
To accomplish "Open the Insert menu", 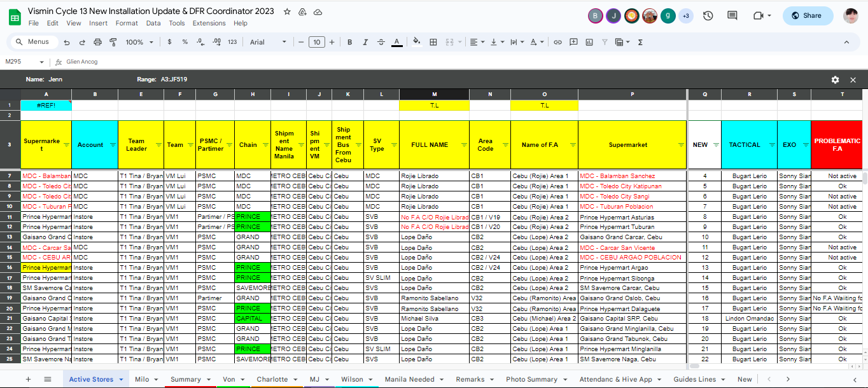I will [x=99, y=23].
